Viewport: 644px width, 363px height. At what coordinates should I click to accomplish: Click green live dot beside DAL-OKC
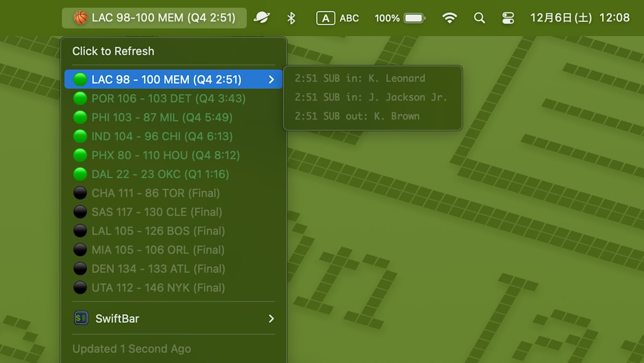pyautogui.click(x=80, y=174)
